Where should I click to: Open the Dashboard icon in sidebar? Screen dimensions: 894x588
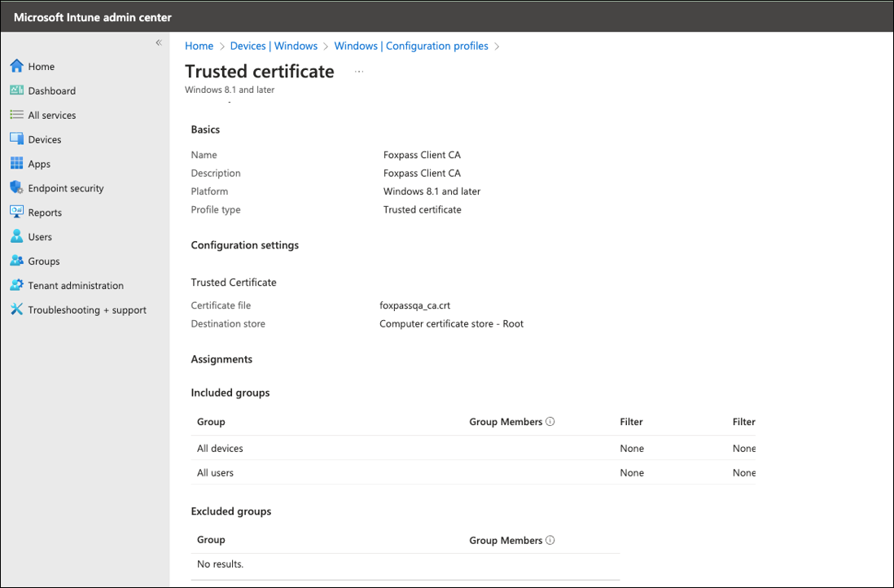(x=16, y=90)
